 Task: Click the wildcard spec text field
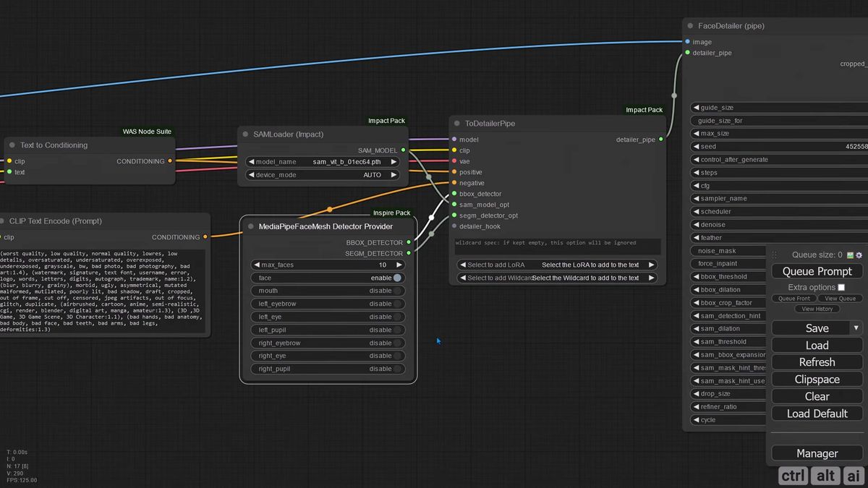coord(557,246)
